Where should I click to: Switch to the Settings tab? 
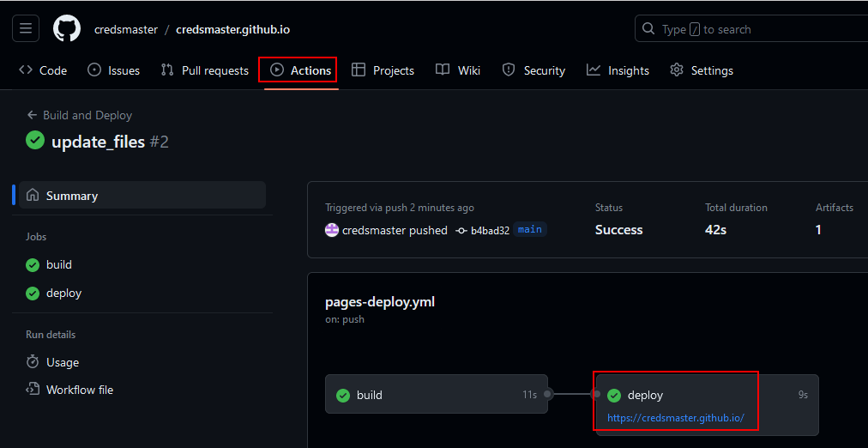[702, 70]
